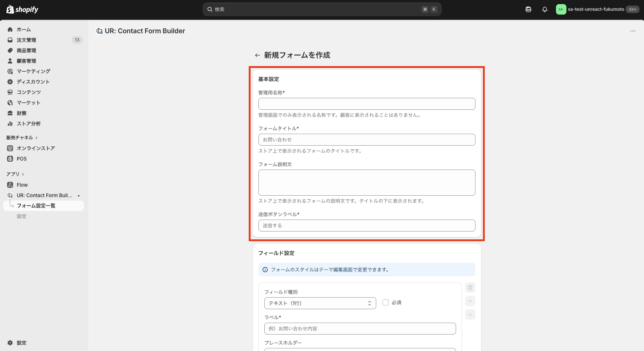
Task: Click the POS label in the sidebar
Action: point(22,159)
